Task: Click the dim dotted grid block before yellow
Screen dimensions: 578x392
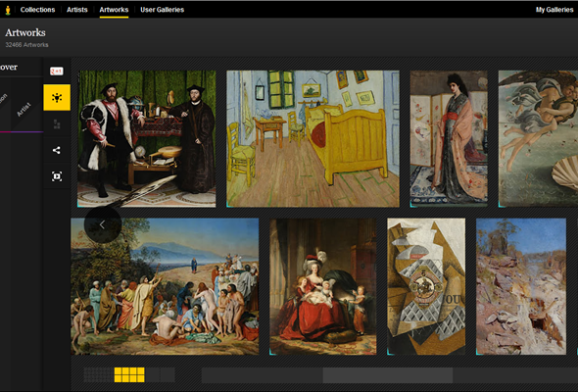Action: point(99,374)
